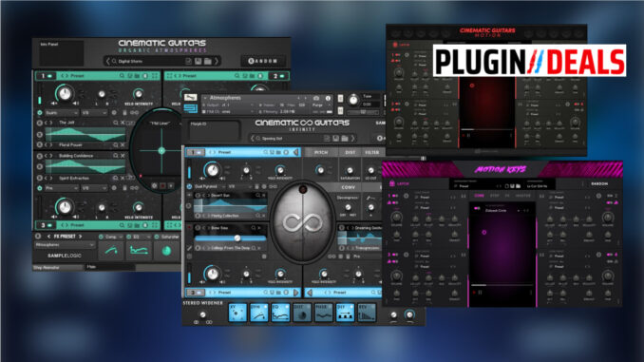Switch to MASTER tab in Motion Keys
The width and height of the screenshot is (644, 362).
(x=522, y=196)
